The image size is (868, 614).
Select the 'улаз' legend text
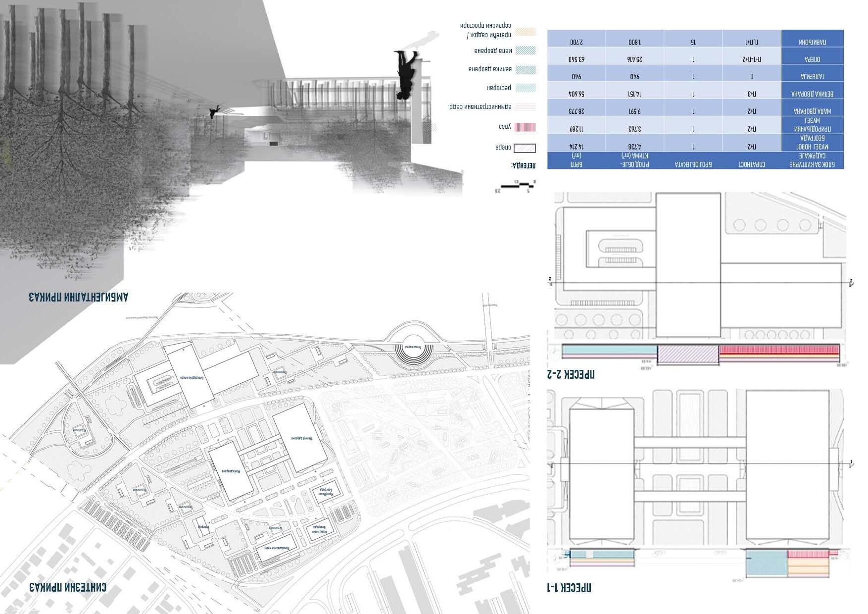tap(505, 127)
